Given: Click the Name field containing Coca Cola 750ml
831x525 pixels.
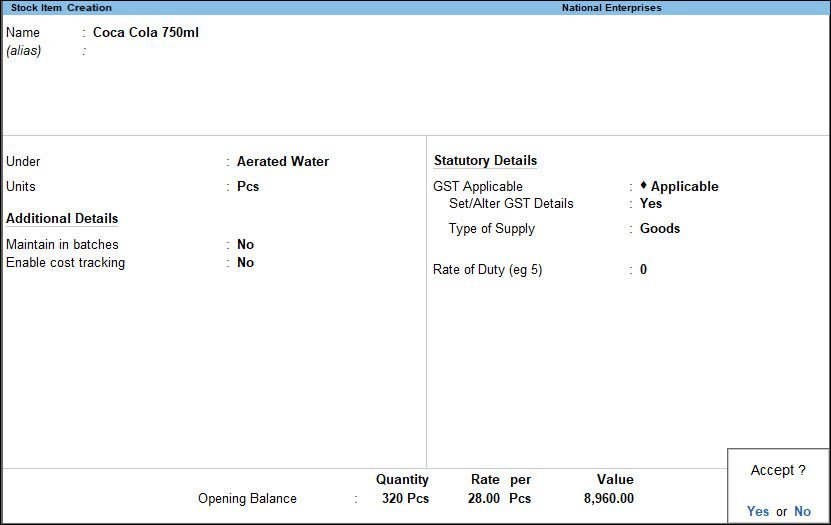Looking at the screenshot, I should tap(146, 32).
